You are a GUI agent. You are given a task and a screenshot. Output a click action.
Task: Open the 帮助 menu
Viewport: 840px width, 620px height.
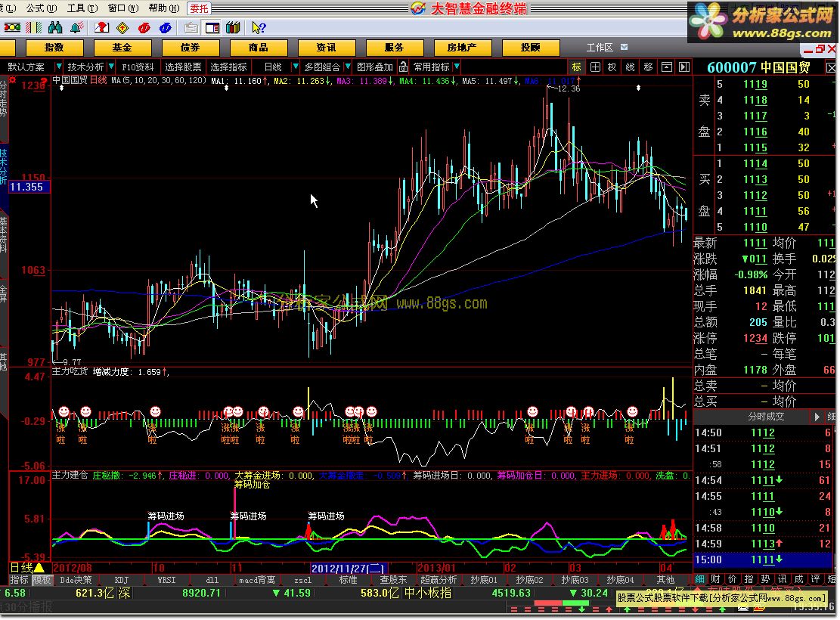coord(164,8)
